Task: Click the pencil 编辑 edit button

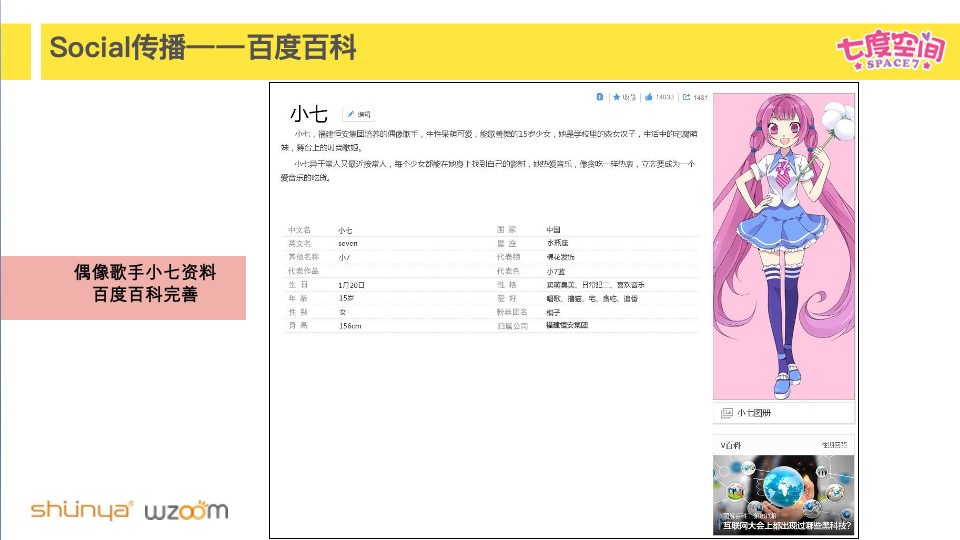Action: 359,114
